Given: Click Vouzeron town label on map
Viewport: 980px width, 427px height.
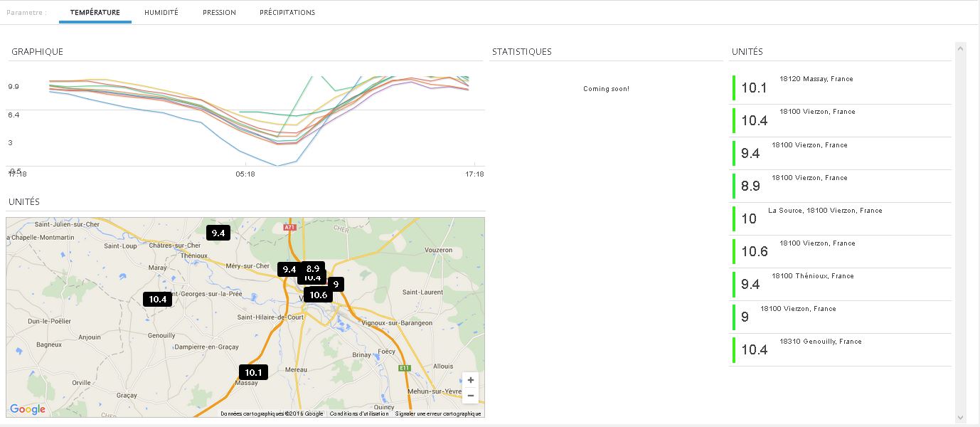Looking at the screenshot, I should (x=438, y=250).
